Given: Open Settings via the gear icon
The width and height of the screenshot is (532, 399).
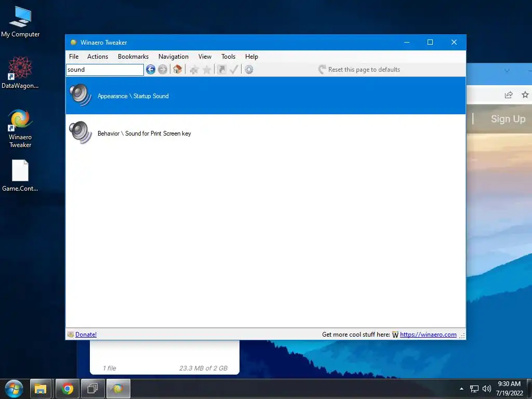Looking at the screenshot, I should click(x=249, y=70).
